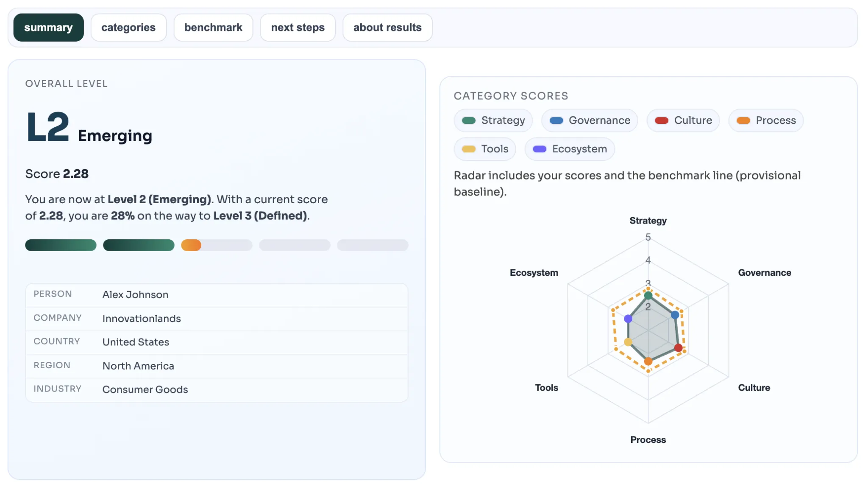Click the purple Ecosystem point on radar

628,319
